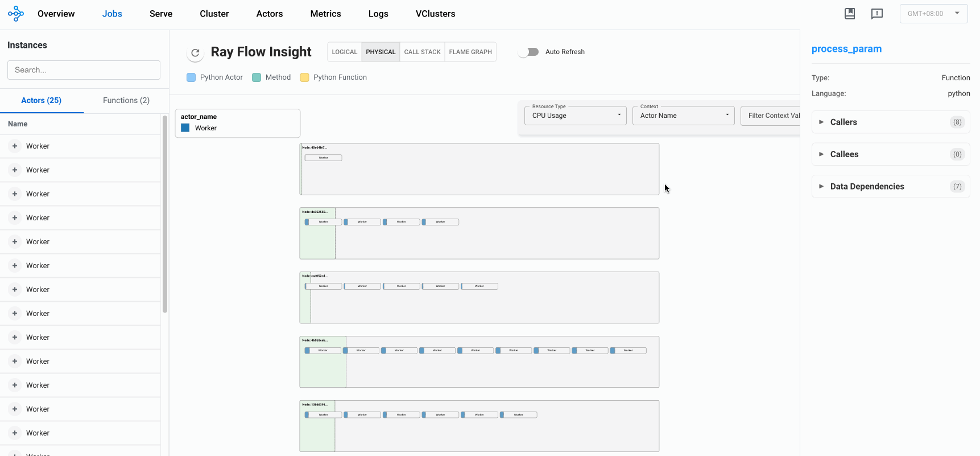Expand the eighth Worker row plus icon
980x456 pixels.
pyautogui.click(x=15, y=314)
